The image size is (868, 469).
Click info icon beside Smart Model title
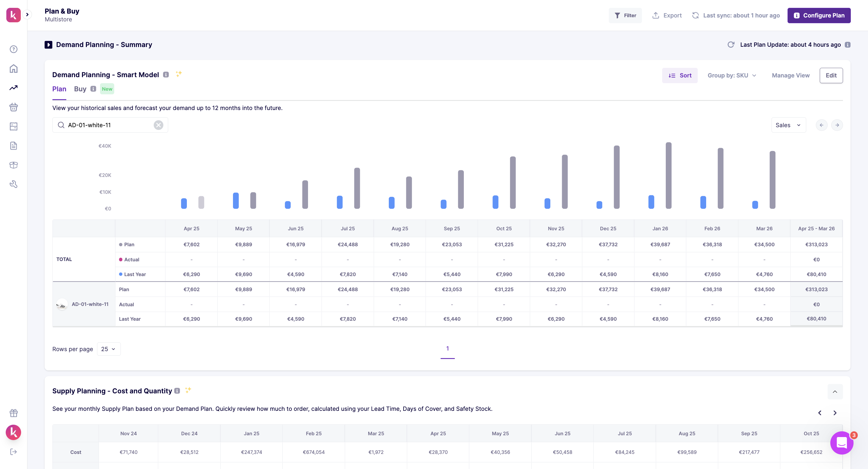pos(166,74)
